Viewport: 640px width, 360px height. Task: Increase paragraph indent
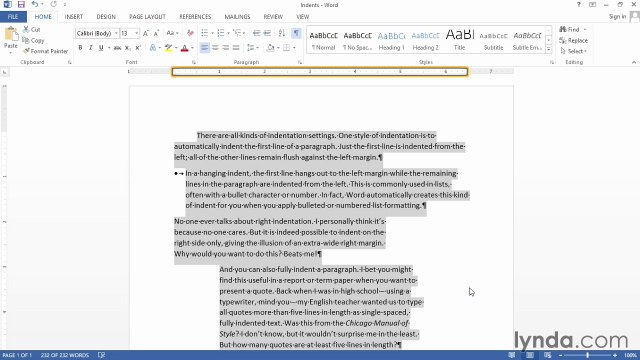coord(267,33)
